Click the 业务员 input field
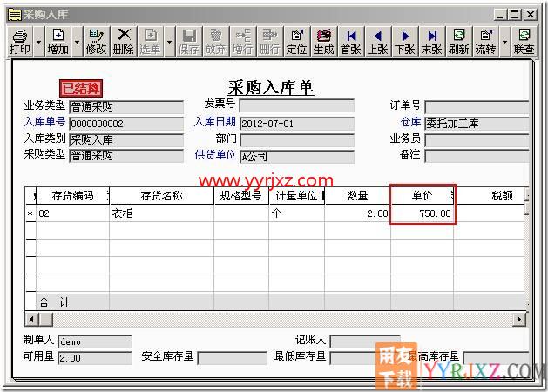Viewport: 548px width, 392px height. pyautogui.click(x=477, y=140)
